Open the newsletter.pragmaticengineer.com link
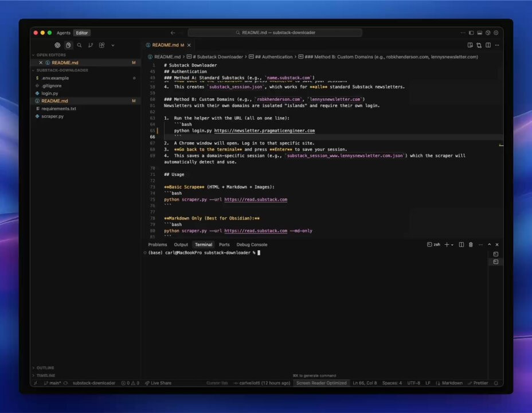This screenshot has height=413, width=532. pyautogui.click(x=264, y=131)
